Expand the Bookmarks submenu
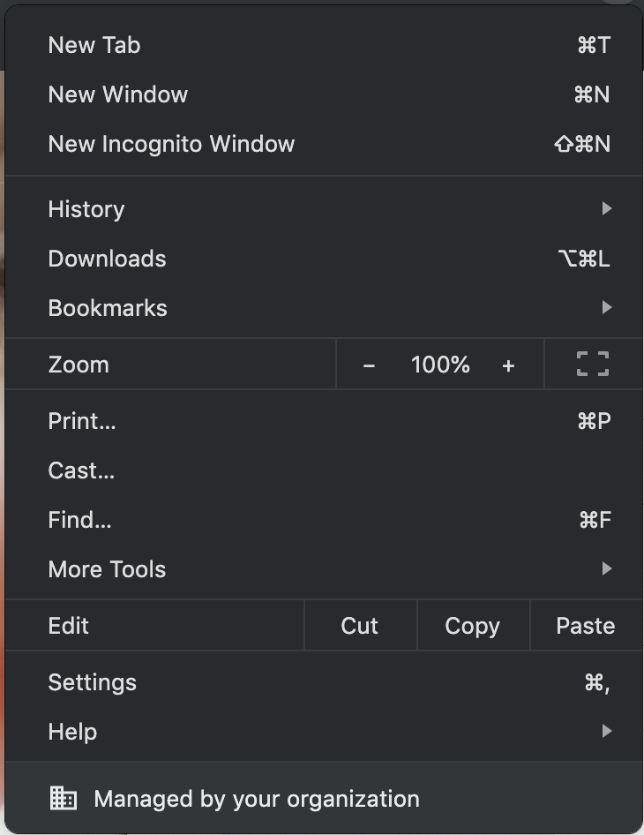 (108, 307)
